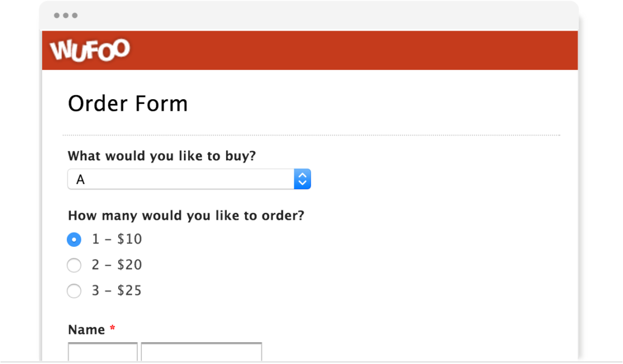
Task: Click the "1 – $10" option text
Action: pos(117,239)
